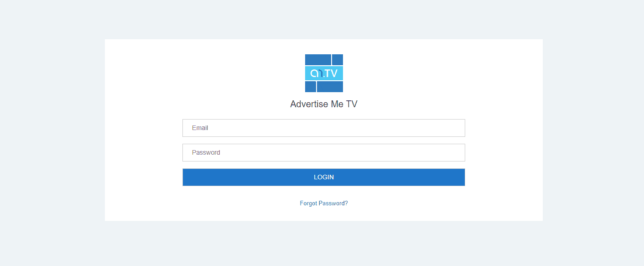
Task: Click inside the Password placeholder text
Action: coord(205,152)
